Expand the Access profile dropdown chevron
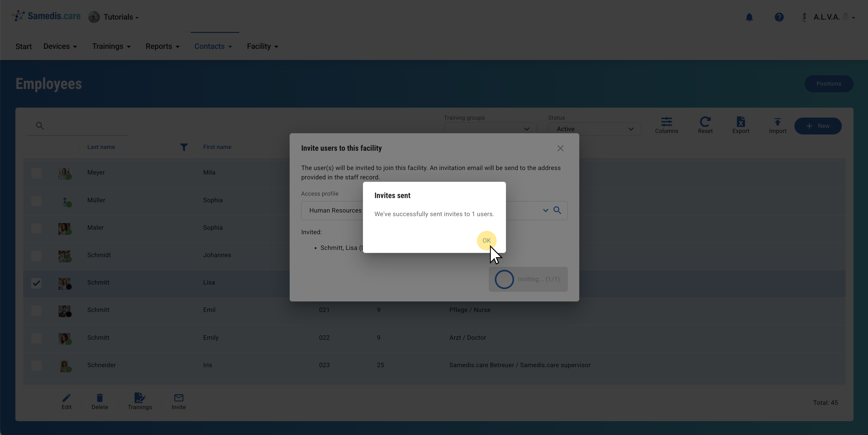Image resolution: width=868 pixels, height=435 pixels. pyautogui.click(x=545, y=210)
